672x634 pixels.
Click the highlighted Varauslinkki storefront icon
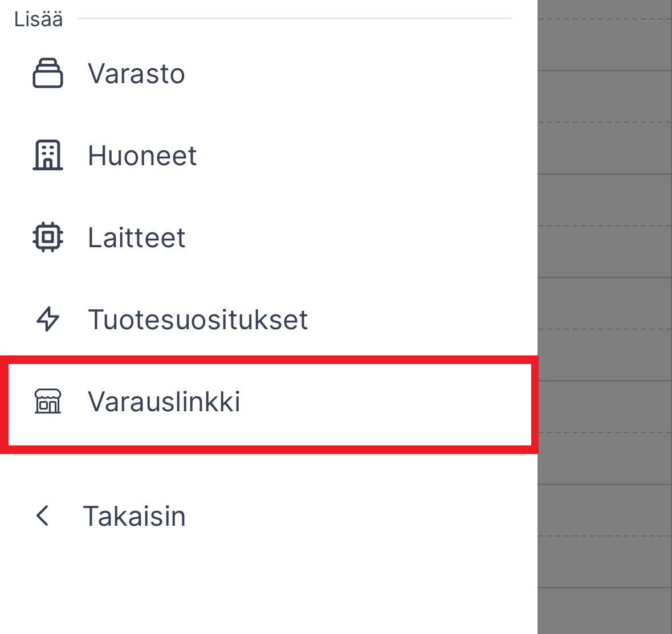(48, 403)
